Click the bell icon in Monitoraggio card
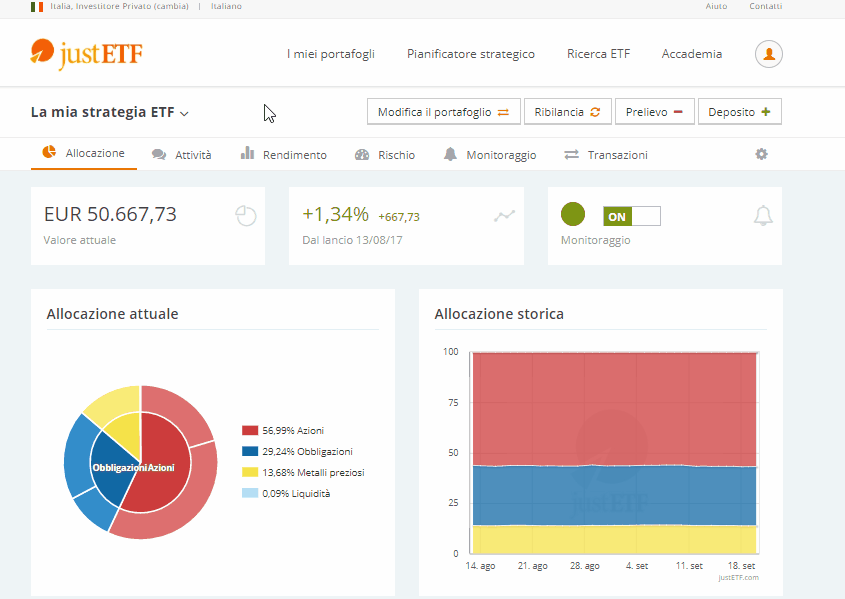The image size is (845, 599). point(763,216)
